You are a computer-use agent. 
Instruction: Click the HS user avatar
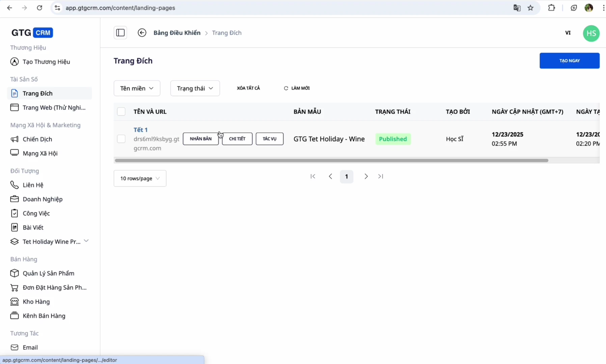click(x=591, y=33)
